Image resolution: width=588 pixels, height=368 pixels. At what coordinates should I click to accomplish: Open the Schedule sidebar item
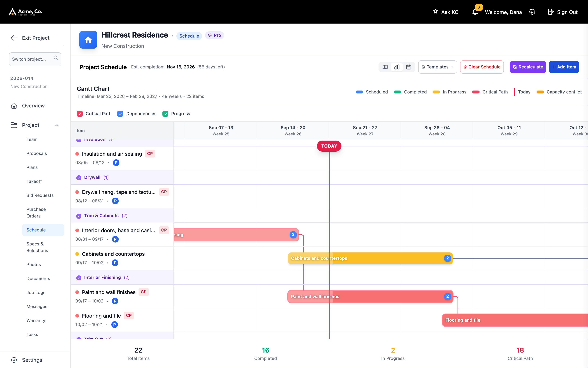point(43,230)
